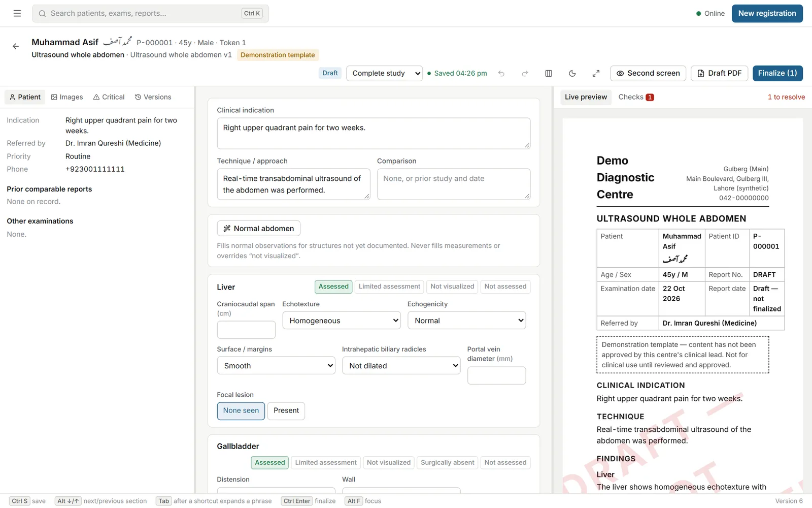Toggle the split columns layout icon
Image resolution: width=812 pixels, height=508 pixels.
(549, 73)
